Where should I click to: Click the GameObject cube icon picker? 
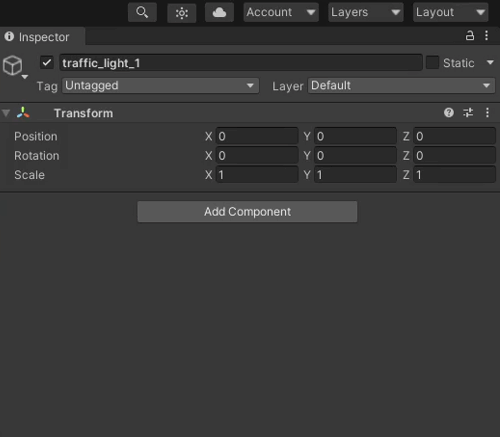(x=13, y=66)
